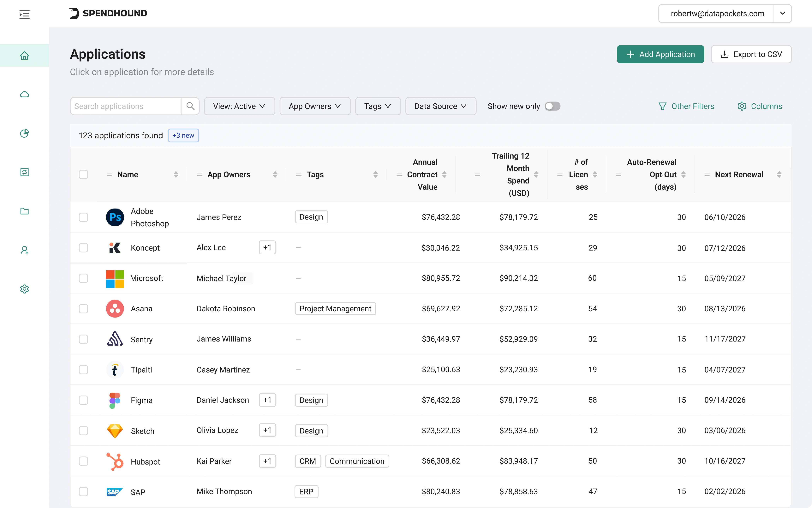Open the folder icon in sidebar
This screenshot has width=812, height=508.
click(x=24, y=211)
